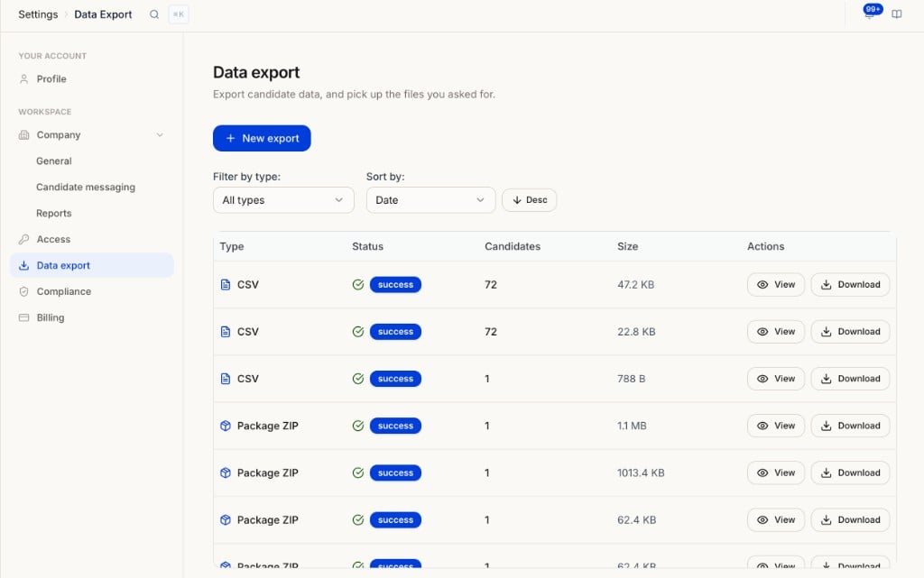Click the Access key icon
The width and height of the screenshot is (924, 578).
click(24, 239)
